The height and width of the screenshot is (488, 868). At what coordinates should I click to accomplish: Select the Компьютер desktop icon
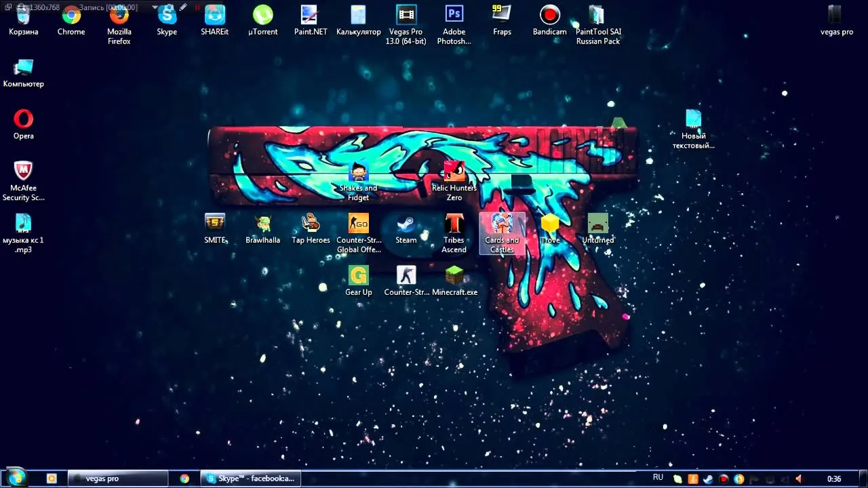coord(23,73)
